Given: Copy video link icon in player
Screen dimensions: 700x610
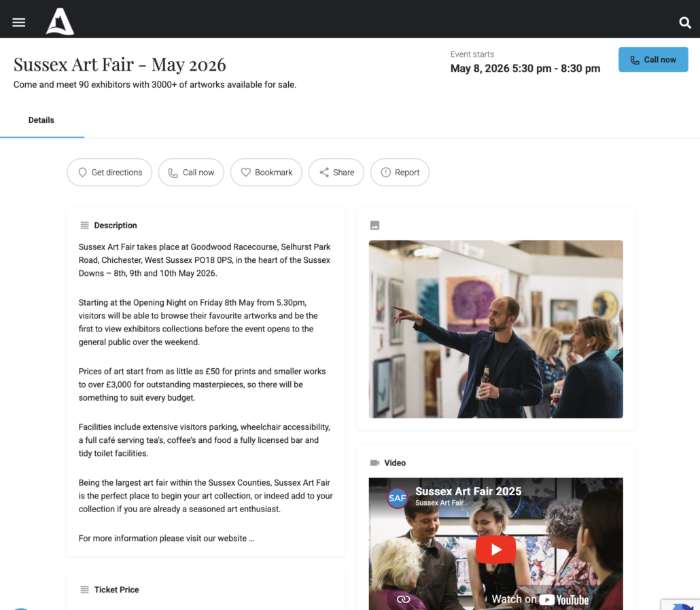Looking at the screenshot, I should [403, 599].
